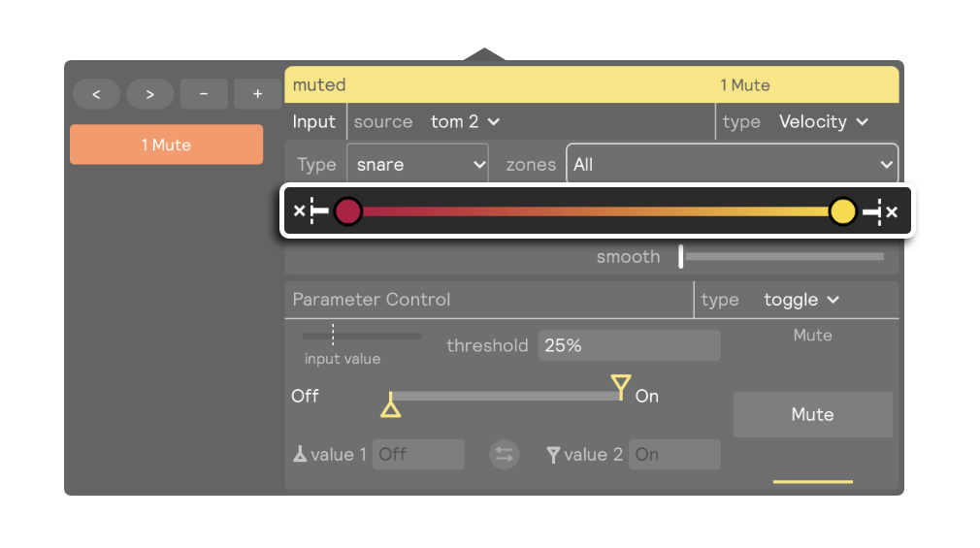Toggle the Mute parameter button
This screenshot has height=548, width=980.
[x=812, y=414]
